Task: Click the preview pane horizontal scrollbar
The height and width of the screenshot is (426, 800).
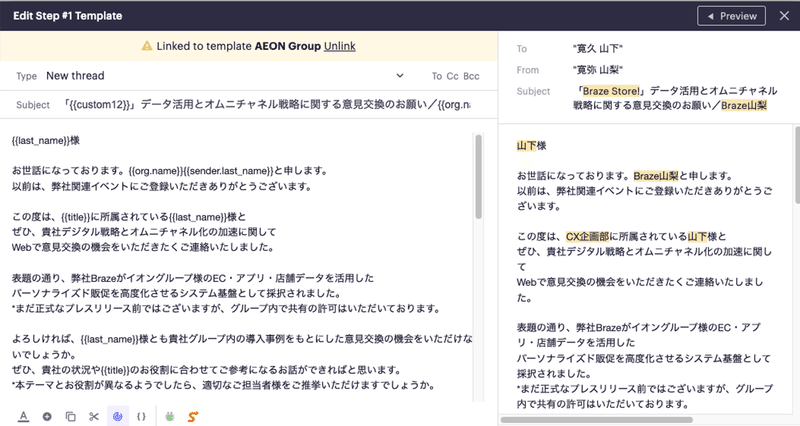Action: tap(596, 420)
